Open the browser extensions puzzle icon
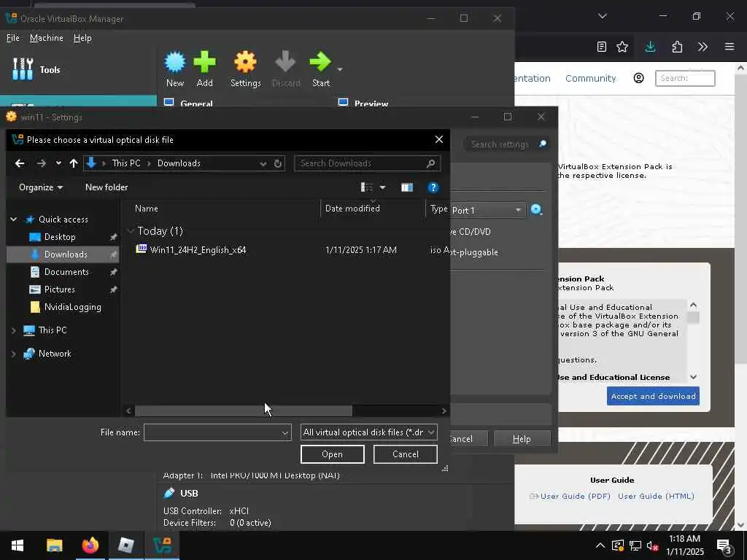The image size is (747, 560). [x=676, y=47]
